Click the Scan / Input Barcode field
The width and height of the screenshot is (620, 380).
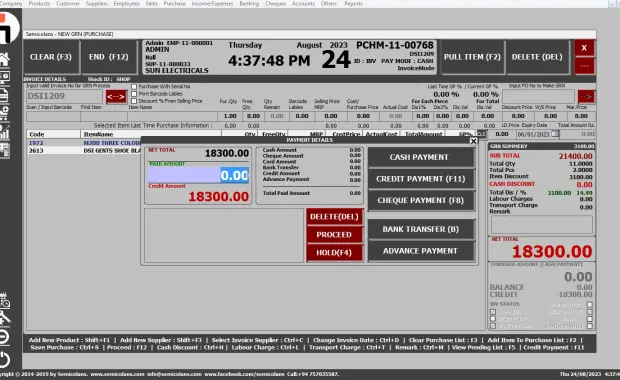[x=53, y=116]
